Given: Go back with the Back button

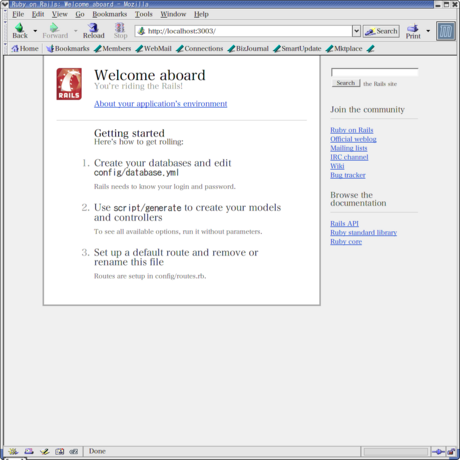Looking at the screenshot, I should 20,31.
